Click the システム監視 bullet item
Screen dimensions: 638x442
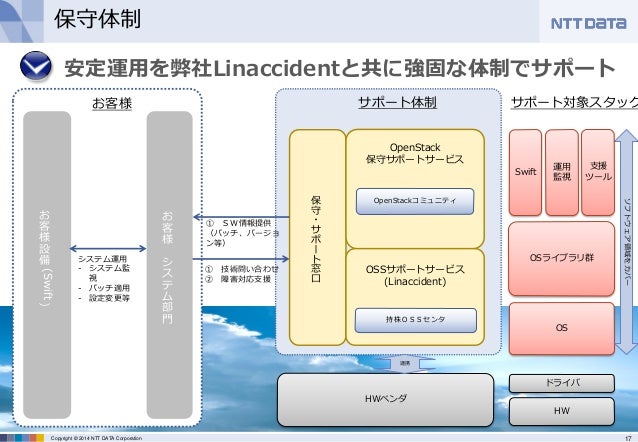point(104,273)
